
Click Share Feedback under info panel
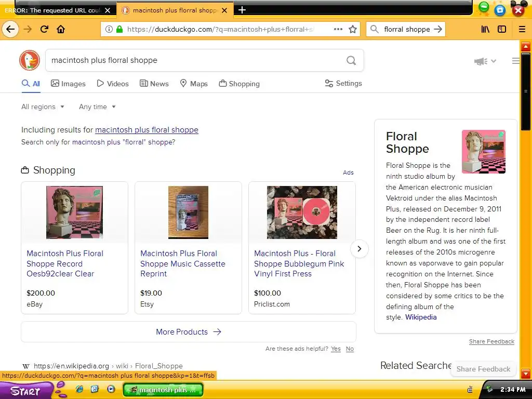[491, 341]
